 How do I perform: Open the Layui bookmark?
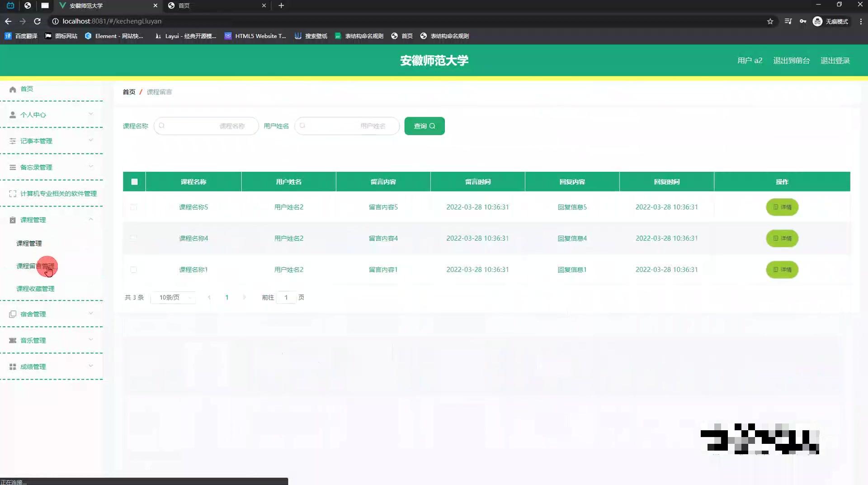click(x=185, y=36)
